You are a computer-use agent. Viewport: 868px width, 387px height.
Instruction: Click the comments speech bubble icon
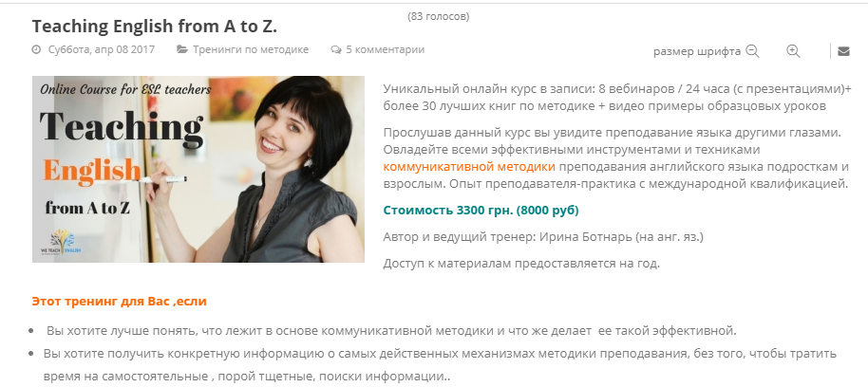[336, 49]
